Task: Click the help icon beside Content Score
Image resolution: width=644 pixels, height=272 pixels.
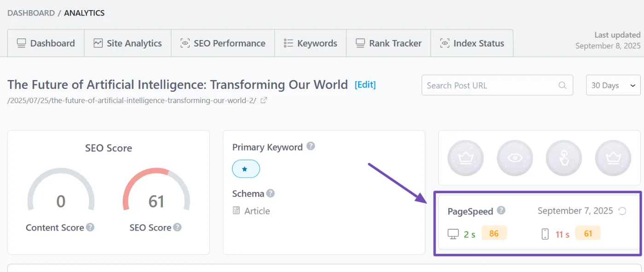Action: tap(90, 227)
